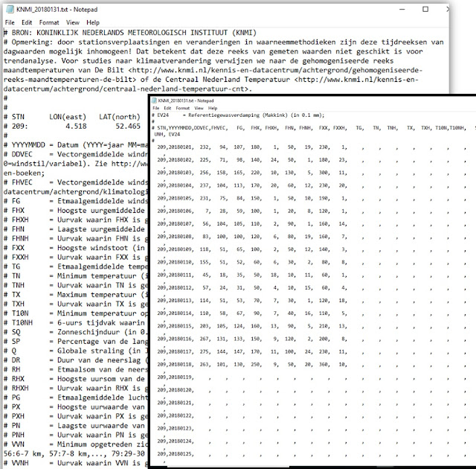This screenshot has width=476, height=469.
Task: Click the TX Maximum temperatuur line
Action: point(76,295)
